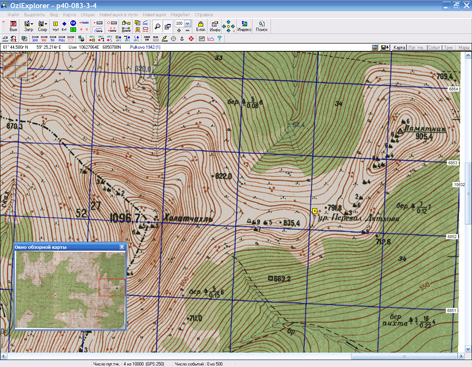The width and height of the screenshot is (472, 367).
Task: Open the Опции menu
Action: [x=88, y=15]
